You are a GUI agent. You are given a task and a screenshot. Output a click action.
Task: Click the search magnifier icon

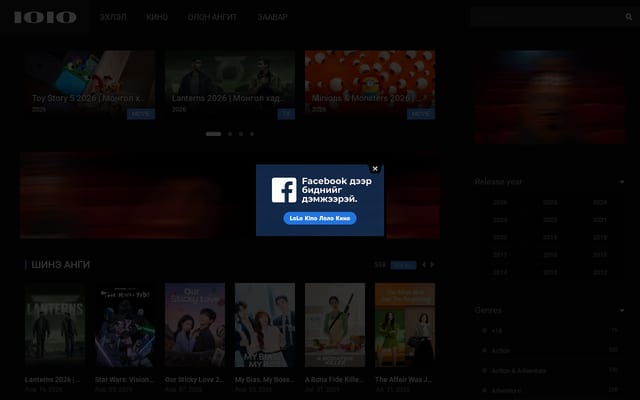[x=629, y=17]
